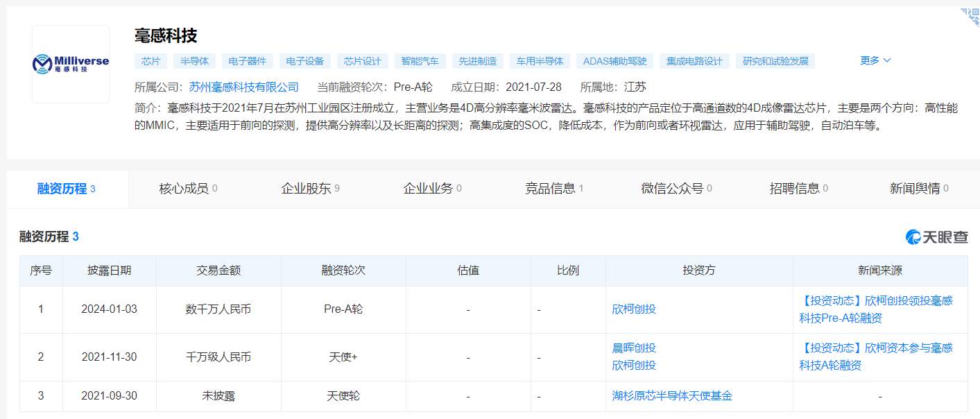Click the 投资方 column header
This screenshot has width=980, height=419.
click(699, 271)
